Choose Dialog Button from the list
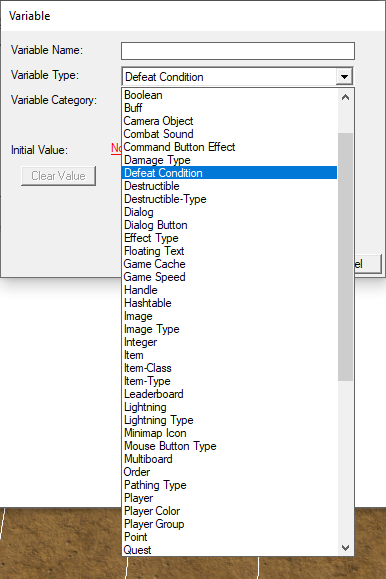The image size is (386, 579). tap(229, 225)
